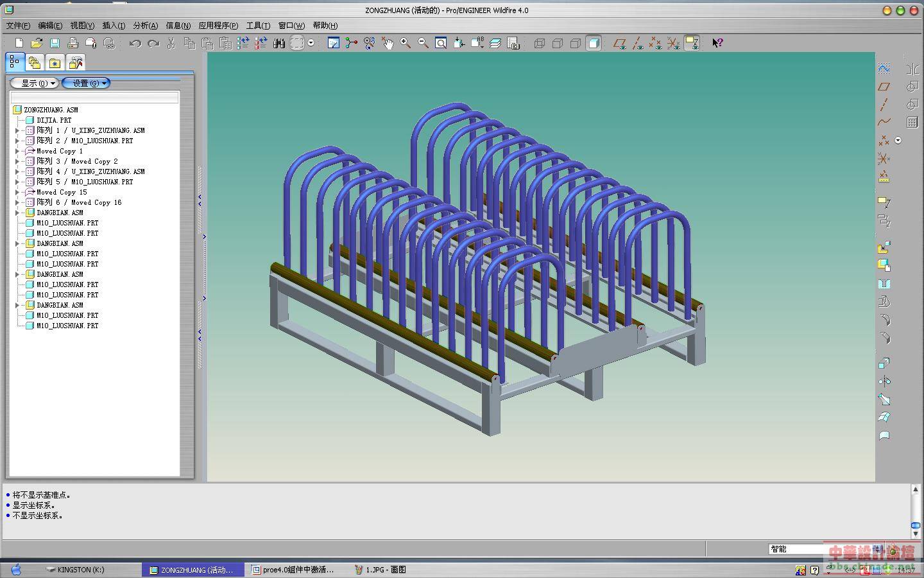924x578 pixels.
Task: Open the 设置 dropdown in model tree
Action: (x=86, y=83)
